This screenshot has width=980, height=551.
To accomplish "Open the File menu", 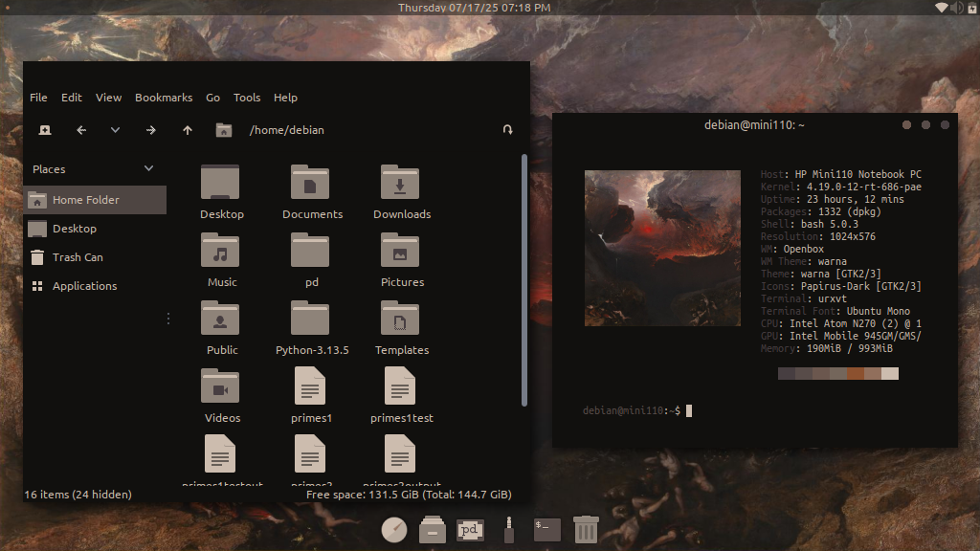I will tap(38, 98).
